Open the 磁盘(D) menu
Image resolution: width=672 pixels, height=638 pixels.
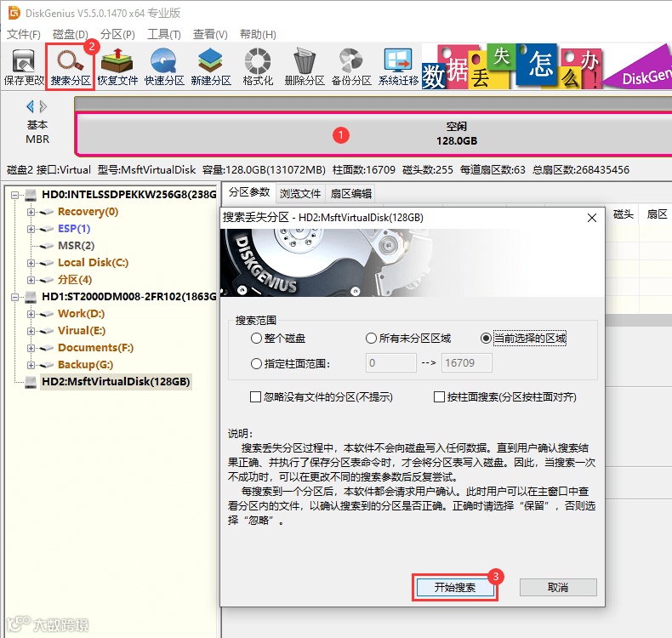pyautogui.click(x=70, y=34)
